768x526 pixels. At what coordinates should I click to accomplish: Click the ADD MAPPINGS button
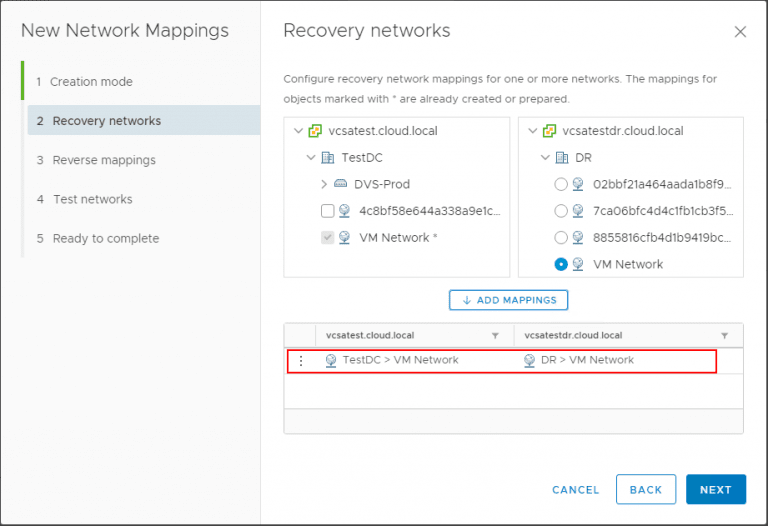pyautogui.click(x=509, y=300)
